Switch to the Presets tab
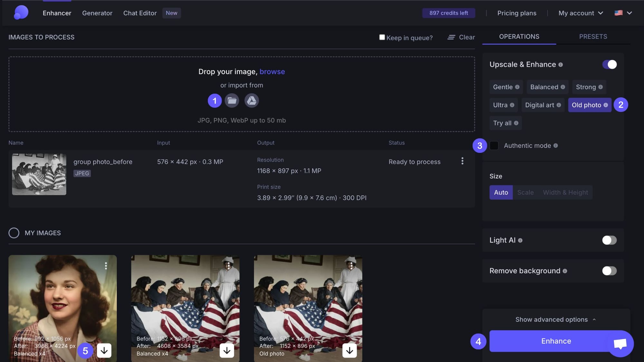The image size is (644, 362). [593, 37]
